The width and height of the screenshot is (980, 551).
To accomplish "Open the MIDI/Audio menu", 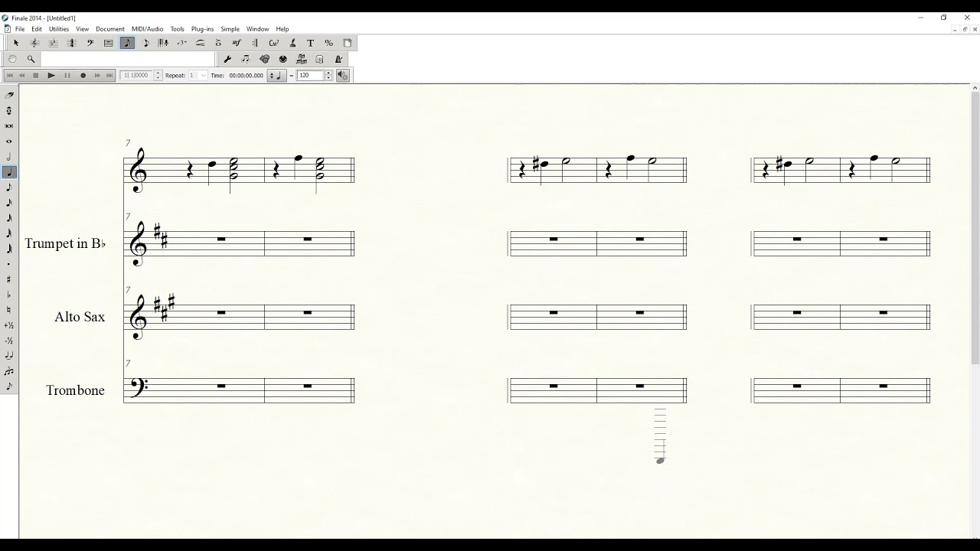I will click(148, 29).
